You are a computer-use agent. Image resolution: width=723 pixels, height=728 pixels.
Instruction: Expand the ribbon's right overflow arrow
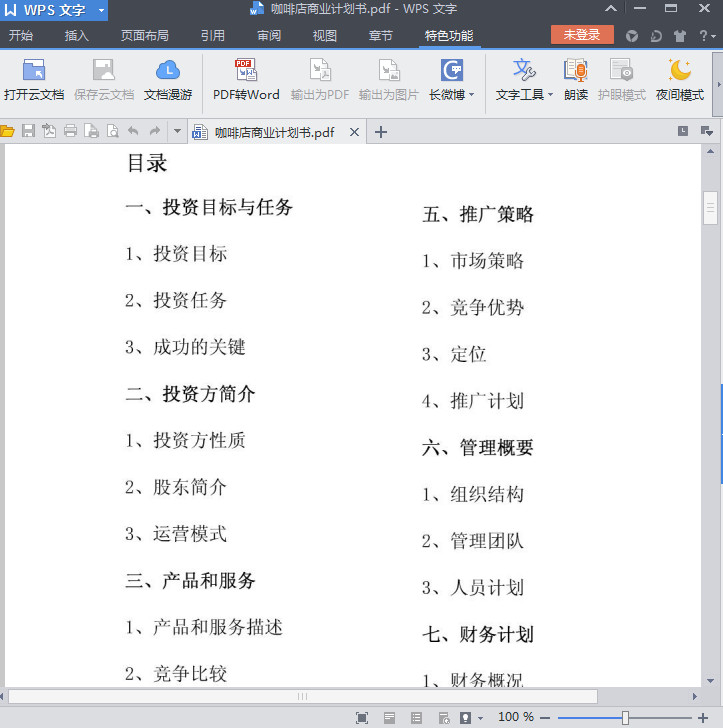click(718, 84)
